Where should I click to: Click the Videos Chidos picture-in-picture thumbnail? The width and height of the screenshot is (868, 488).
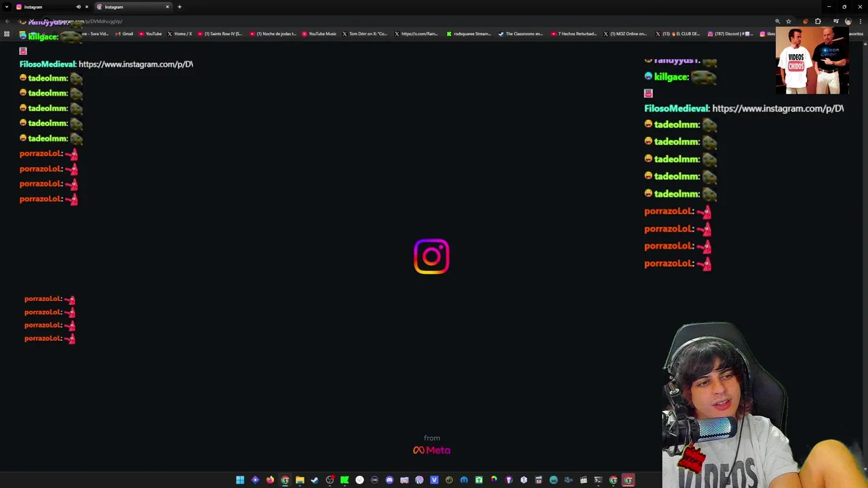coord(812,61)
